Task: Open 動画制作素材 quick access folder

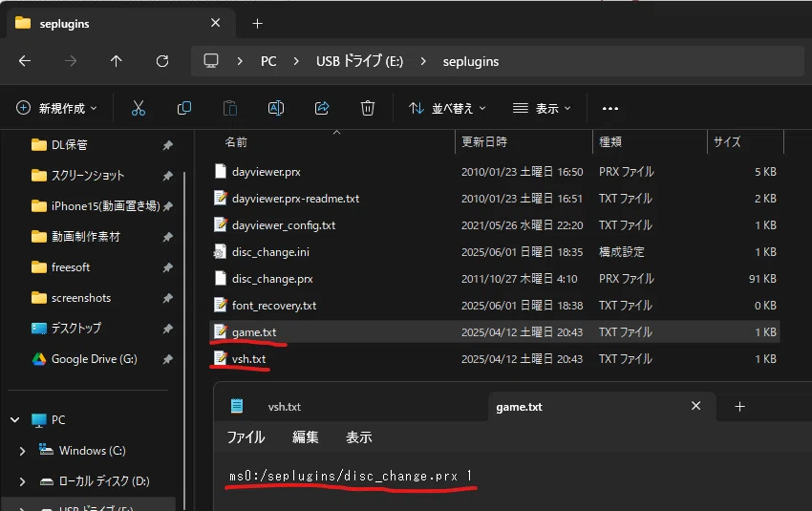Action: (x=85, y=237)
